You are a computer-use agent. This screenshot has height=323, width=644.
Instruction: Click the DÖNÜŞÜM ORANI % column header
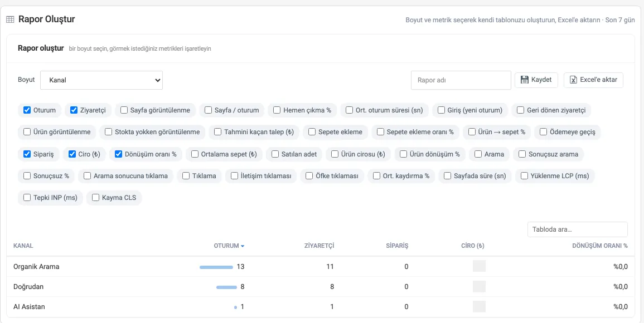click(599, 246)
